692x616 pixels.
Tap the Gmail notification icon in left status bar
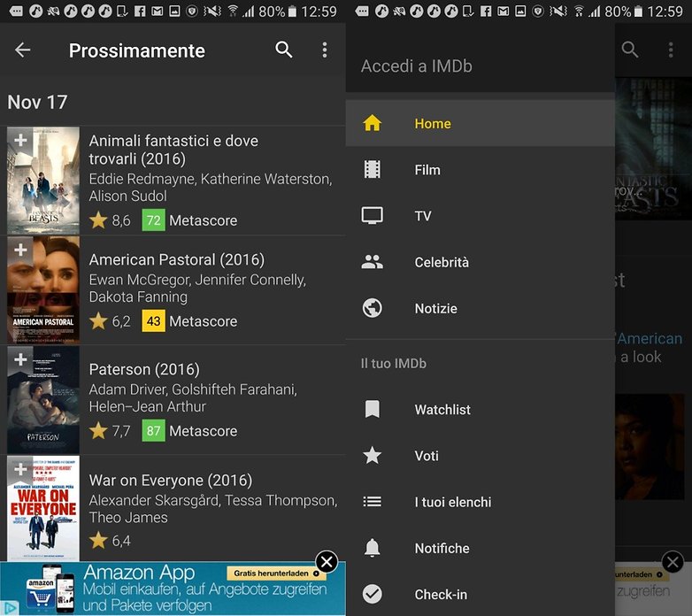(158, 11)
